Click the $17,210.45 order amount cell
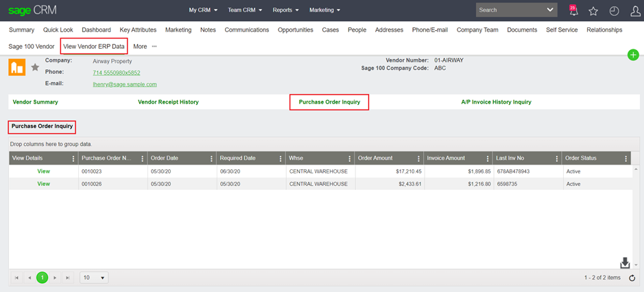This screenshot has width=644, height=292. point(390,171)
